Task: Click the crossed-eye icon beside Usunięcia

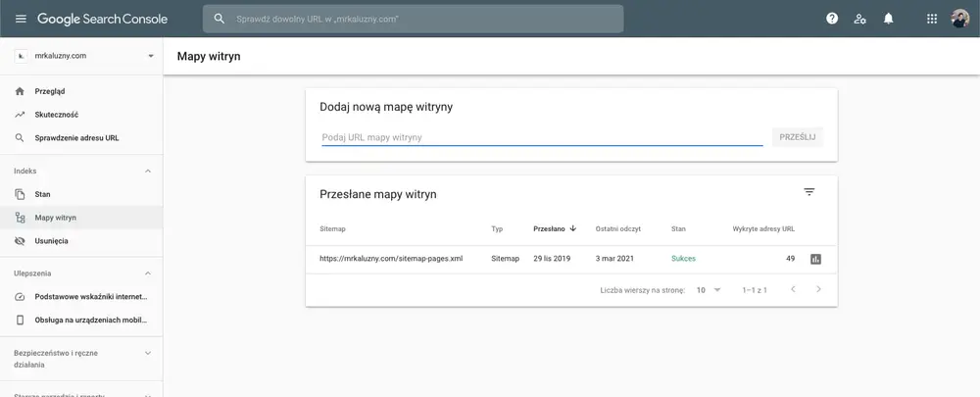Action: 20,241
